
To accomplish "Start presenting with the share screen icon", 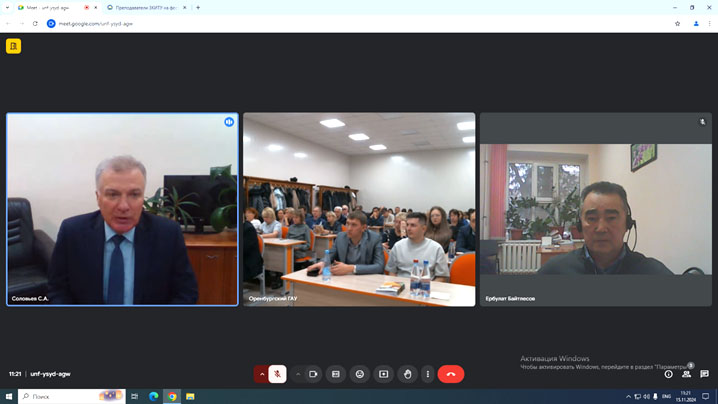I will point(383,374).
